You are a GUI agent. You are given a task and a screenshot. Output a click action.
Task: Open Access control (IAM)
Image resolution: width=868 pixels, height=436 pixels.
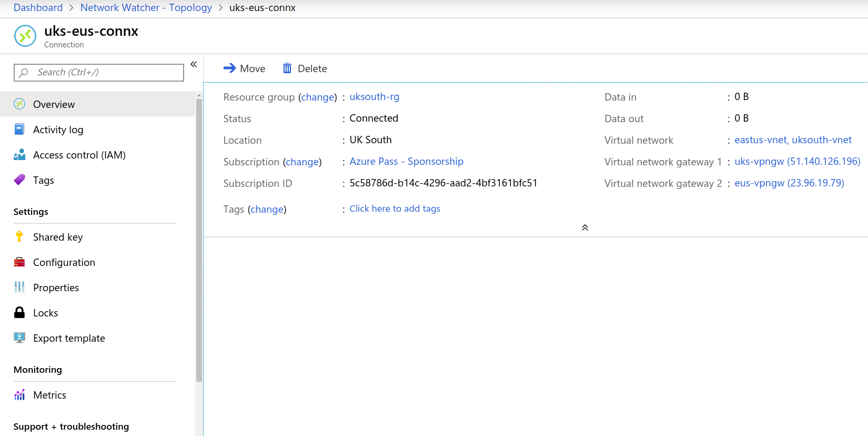point(98,154)
